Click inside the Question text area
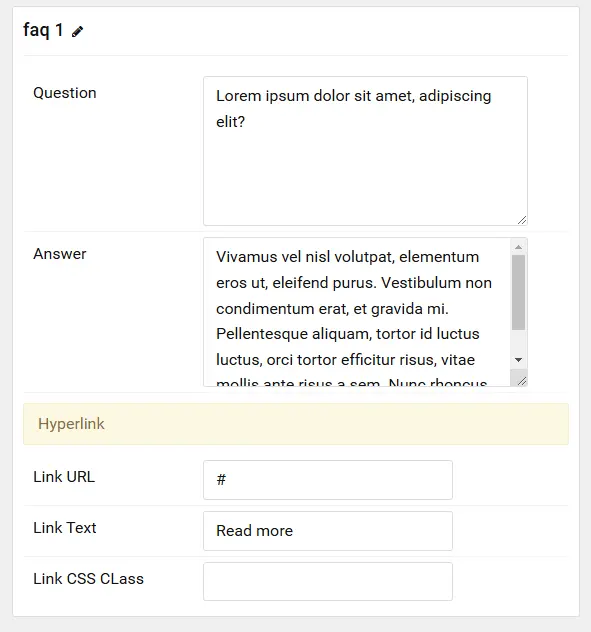This screenshot has height=632, width=591. (365, 151)
